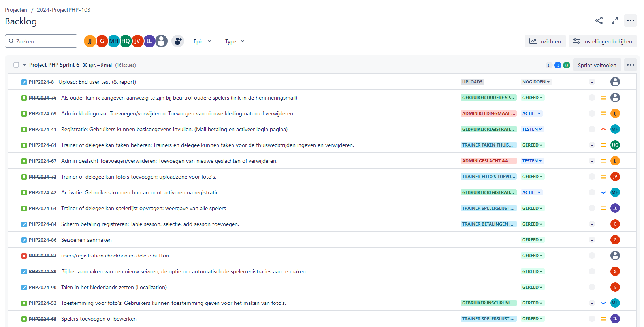The height and width of the screenshot is (327, 644).
Task: Open the Epic filter dropdown
Action: pos(202,41)
